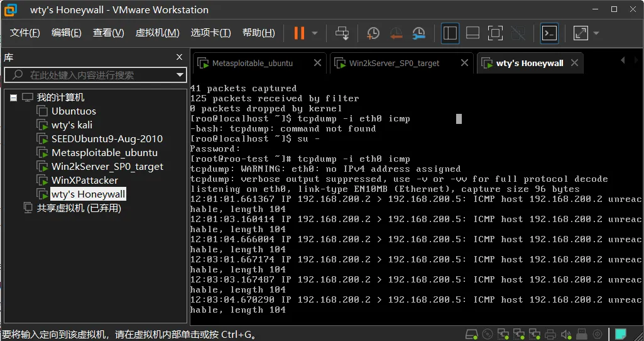The image size is (644, 341).
Task: Click the Ubuntuos VM icon in tree
Action: coord(42,111)
